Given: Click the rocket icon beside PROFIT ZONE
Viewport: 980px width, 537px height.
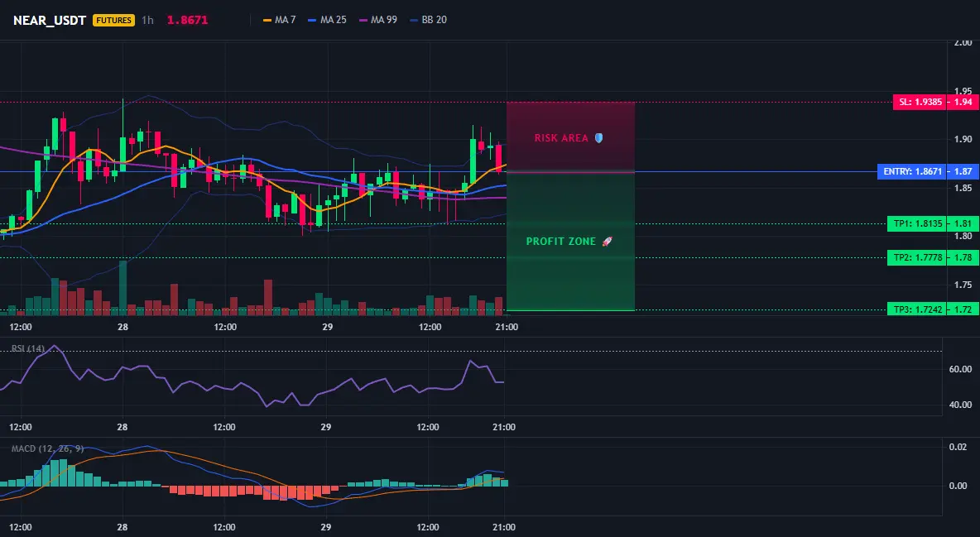Looking at the screenshot, I should 607,242.
